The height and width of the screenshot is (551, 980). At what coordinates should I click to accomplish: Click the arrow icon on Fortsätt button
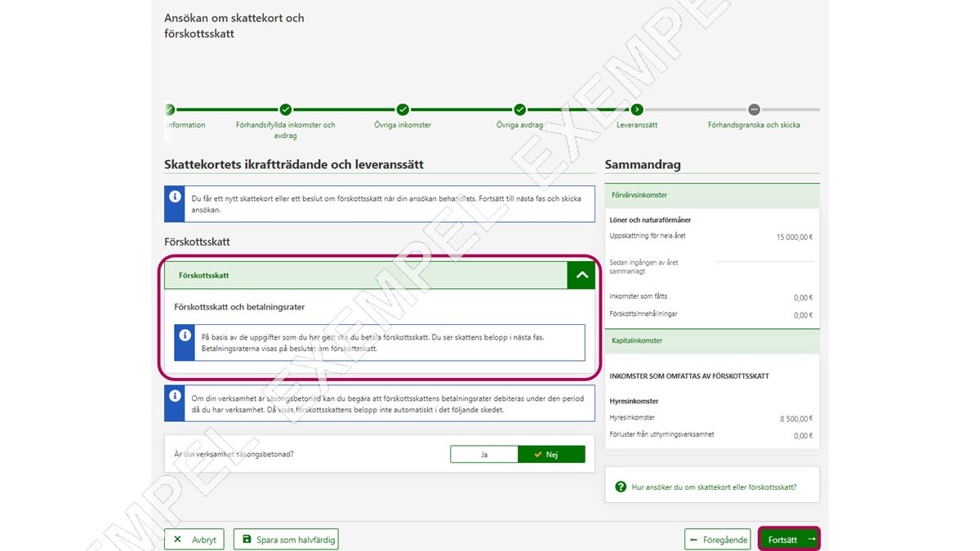pos(811,540)
